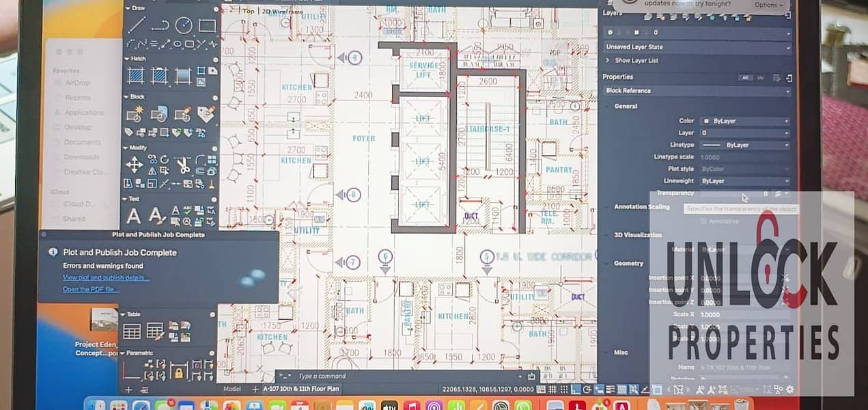This screenshot has width=868, height=410.
Task: Collapse the Draw tool panel
Action: pos(127,8)
